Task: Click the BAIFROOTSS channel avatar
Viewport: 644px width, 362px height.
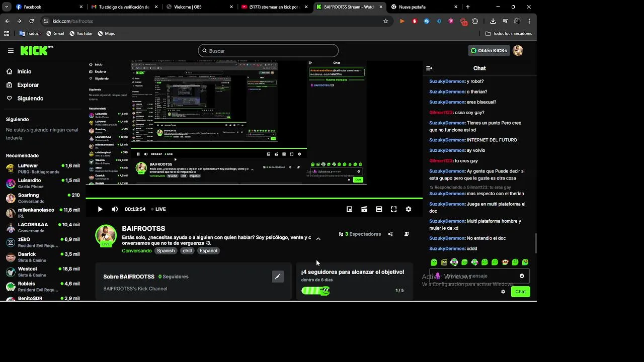Action: pyautogui.click(x=106, y=235)
